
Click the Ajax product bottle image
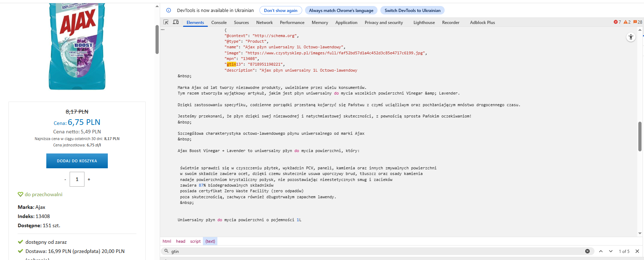pyautogui.click(x=77, y=46)
